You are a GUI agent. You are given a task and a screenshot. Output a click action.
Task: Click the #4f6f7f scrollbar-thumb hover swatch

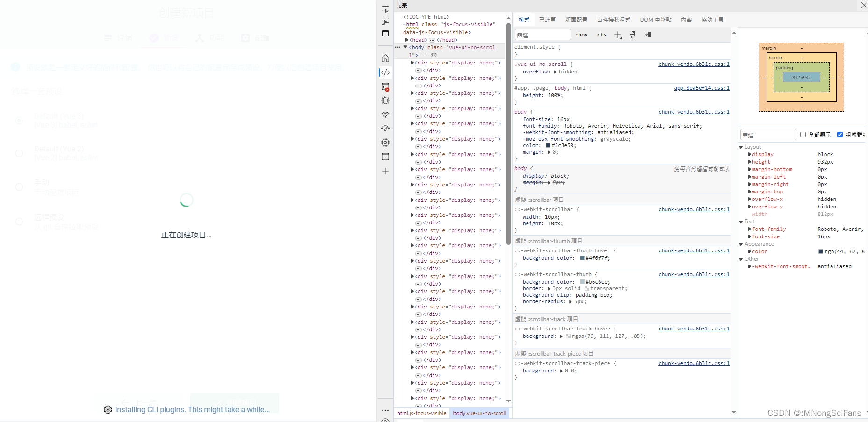click(582, 258)
